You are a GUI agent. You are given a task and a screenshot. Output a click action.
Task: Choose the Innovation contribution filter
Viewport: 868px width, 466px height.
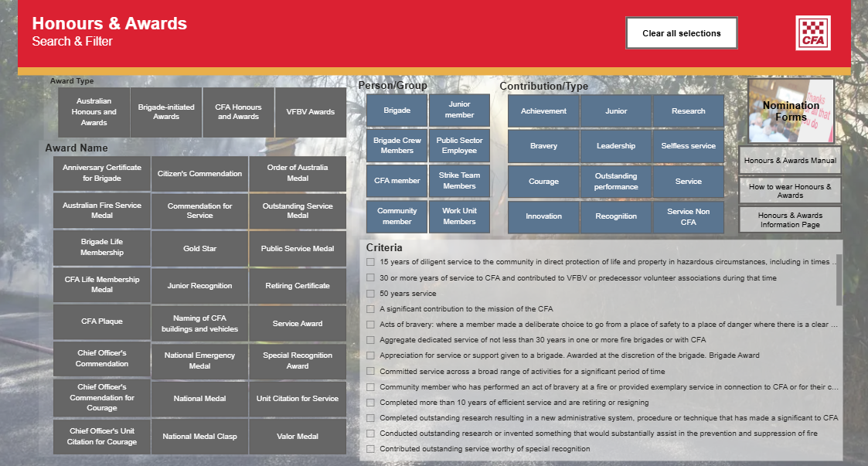coord(543,216)
